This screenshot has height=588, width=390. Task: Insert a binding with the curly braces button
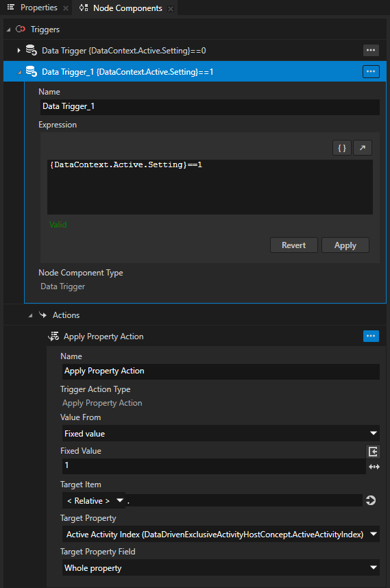click(x=342, y=148)
